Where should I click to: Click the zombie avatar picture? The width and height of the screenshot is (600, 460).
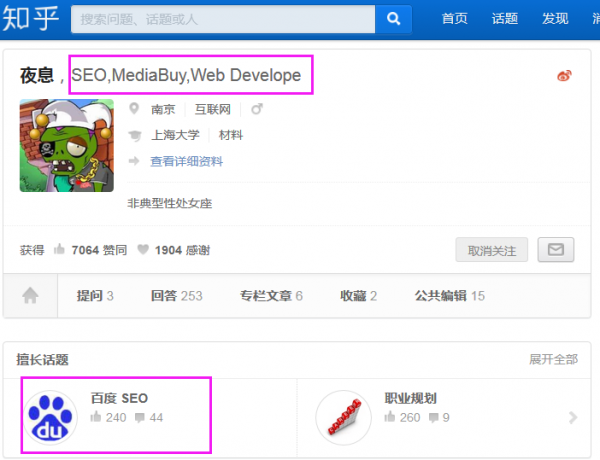(x=67, y=145)
